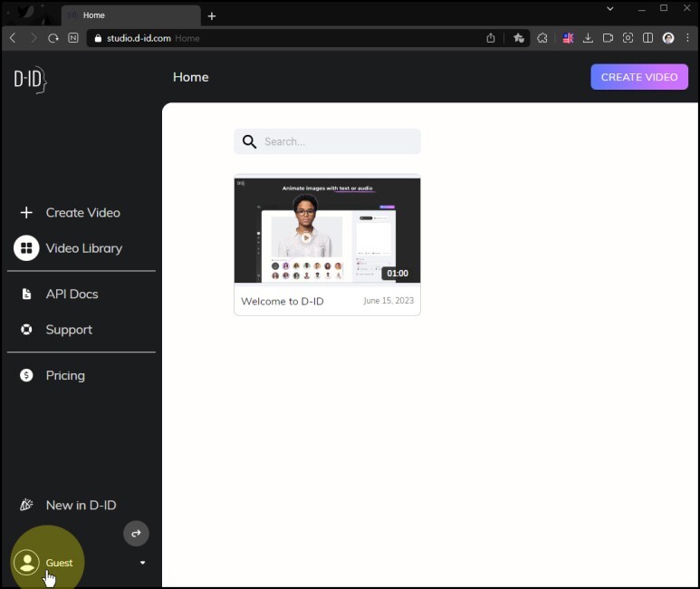Screen dimensions: 700x589
Task: Expand the Guest account dropdown arrow
Action: click(142, 562)
